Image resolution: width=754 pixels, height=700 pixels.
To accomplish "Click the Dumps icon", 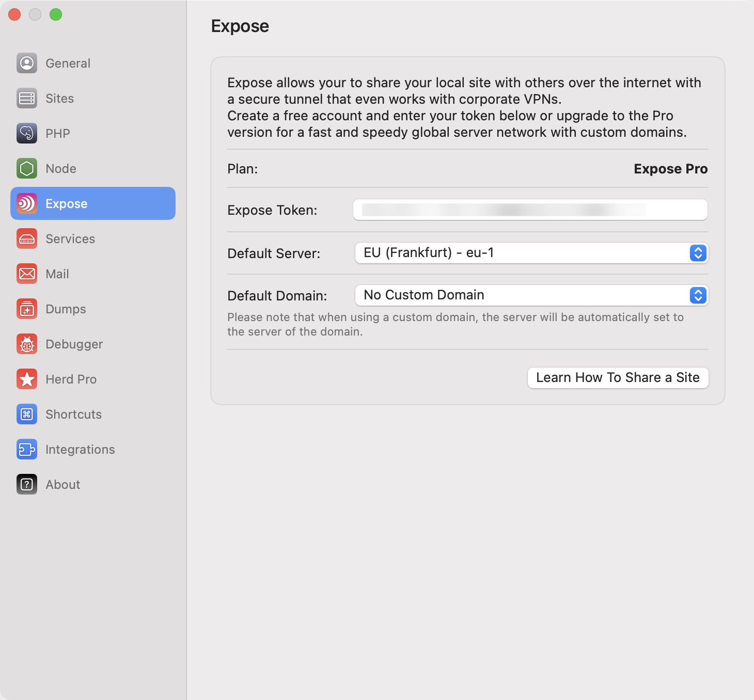I will coord(27,309).
